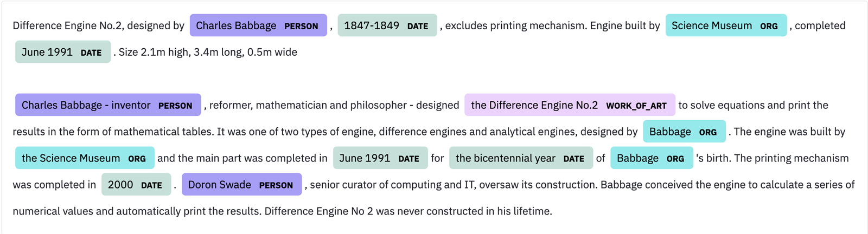This screenshot has height=234, width=868.
Task: Click the Doron Swade PERSON entity
Action: coord(241,185)
